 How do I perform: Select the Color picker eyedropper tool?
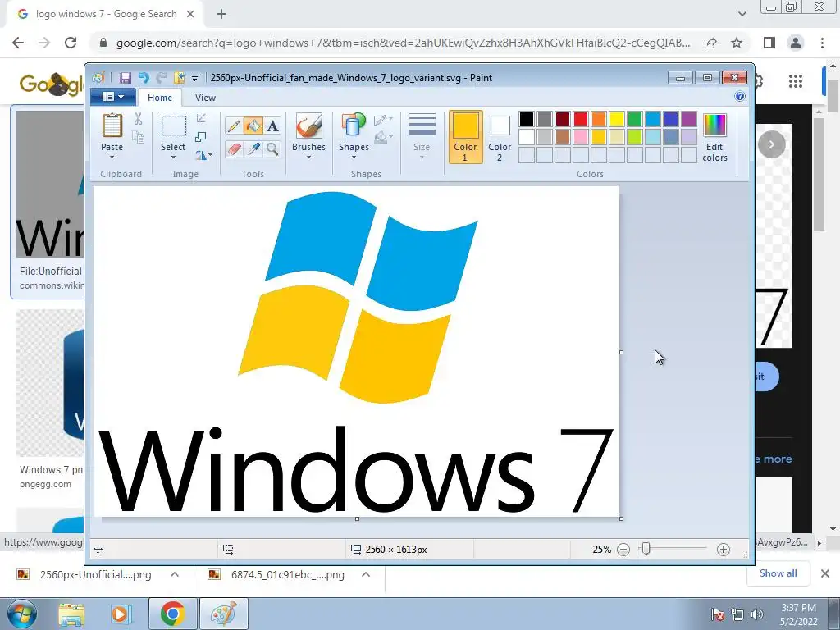[253, 148]
